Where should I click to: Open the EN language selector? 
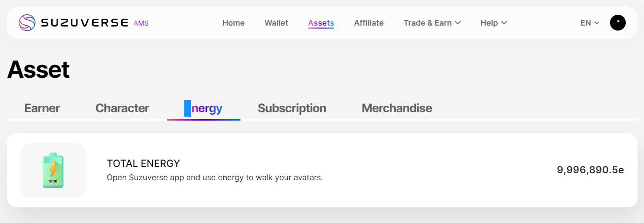(589, 23)
